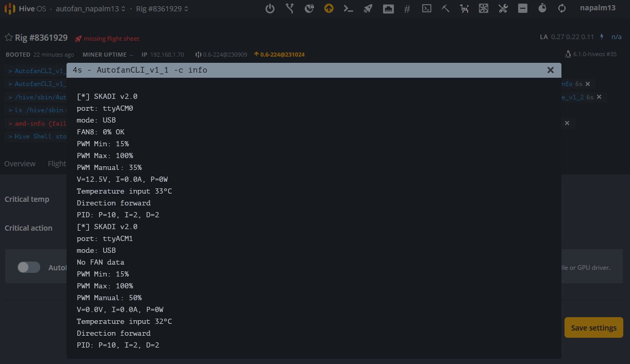
Task: Click the missing flight sheet warning
Action: 107,39
